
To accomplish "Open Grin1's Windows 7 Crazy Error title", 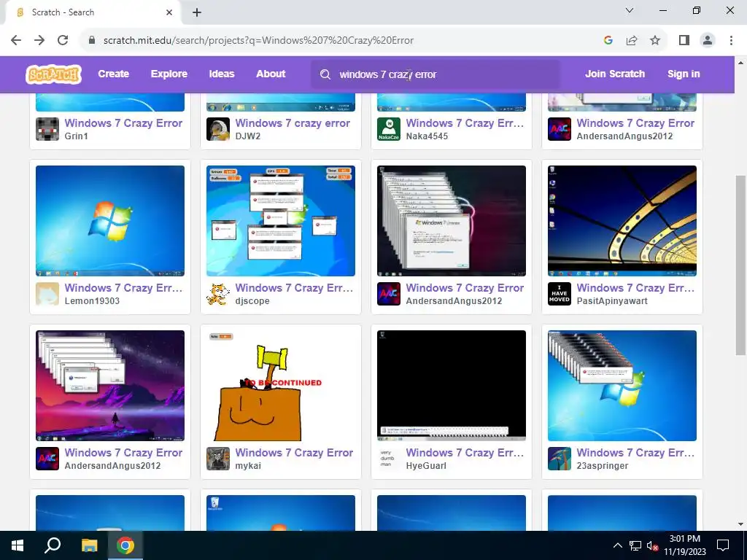I will tap(123, 122).
